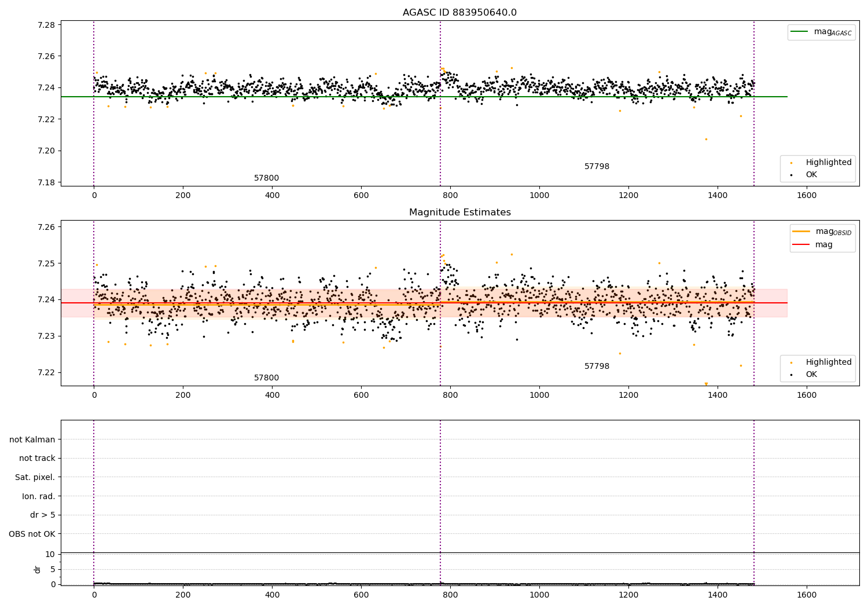Click the not Kalman axis label
The image size is (868, 608).
point(32,439)
